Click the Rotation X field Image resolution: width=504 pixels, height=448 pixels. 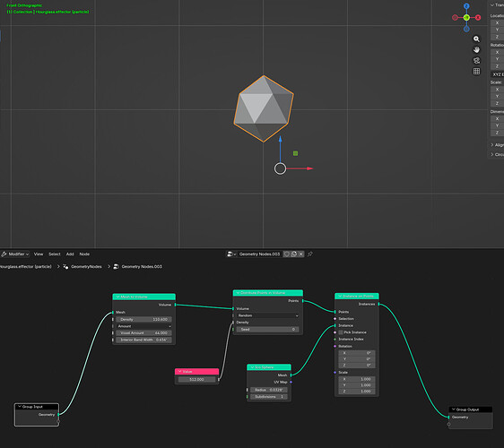357,353
